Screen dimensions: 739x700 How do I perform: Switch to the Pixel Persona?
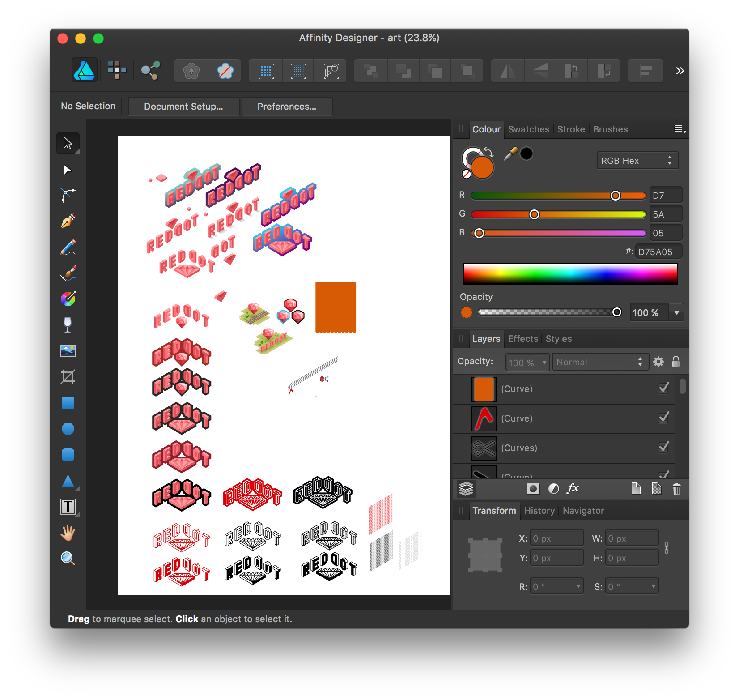[117, 70]
